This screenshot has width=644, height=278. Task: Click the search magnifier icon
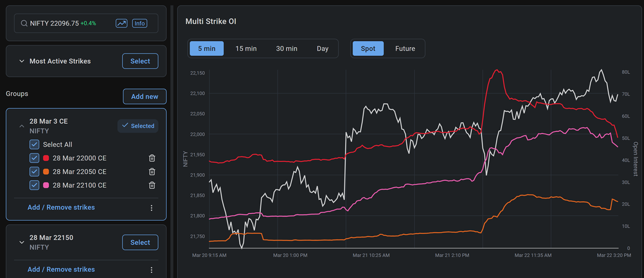(24, 23)
